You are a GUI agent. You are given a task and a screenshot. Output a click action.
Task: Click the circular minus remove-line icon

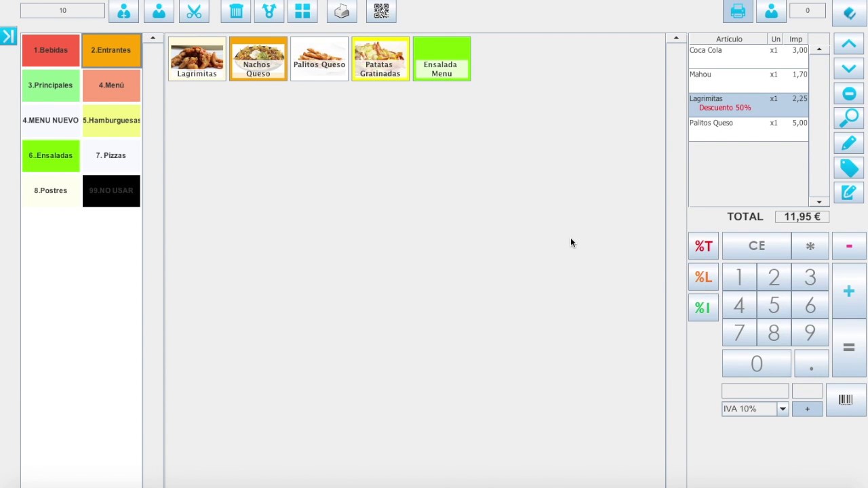tap(849, 94)
